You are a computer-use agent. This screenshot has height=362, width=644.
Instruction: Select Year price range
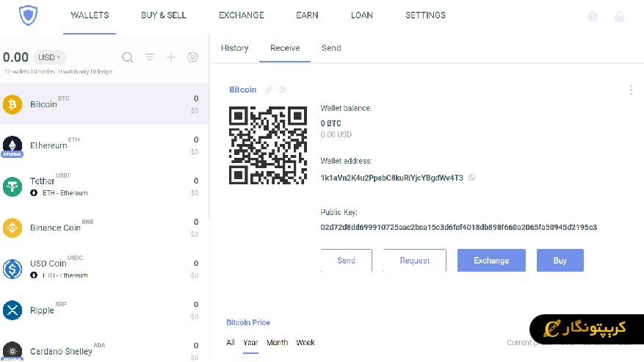[250, 342]
